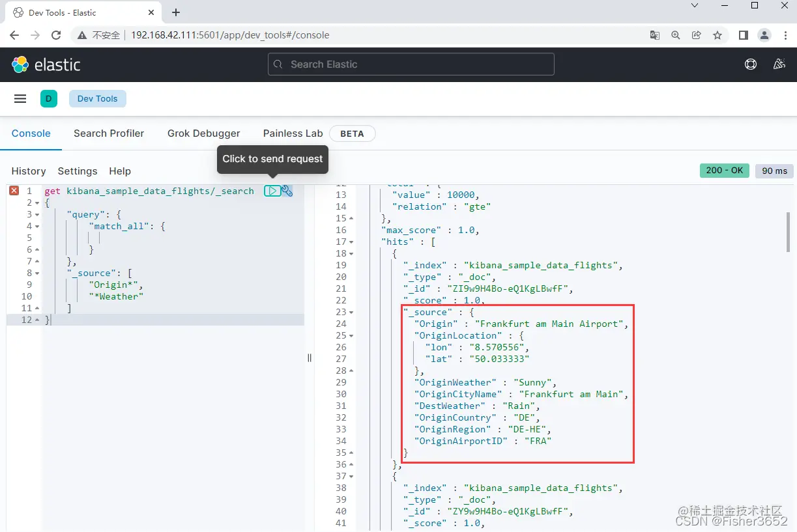Collapse match_all fold at editor line 4
This screenshot has height=532, width=797.
[37, 227]
